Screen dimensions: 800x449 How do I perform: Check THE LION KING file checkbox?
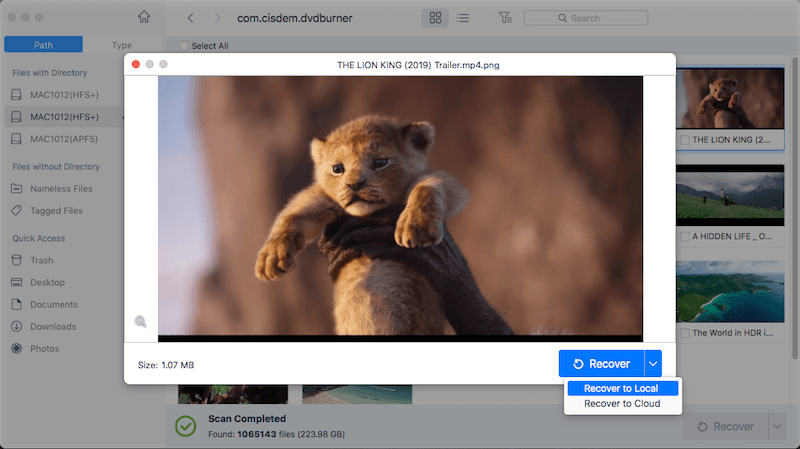tap(685, 141)
